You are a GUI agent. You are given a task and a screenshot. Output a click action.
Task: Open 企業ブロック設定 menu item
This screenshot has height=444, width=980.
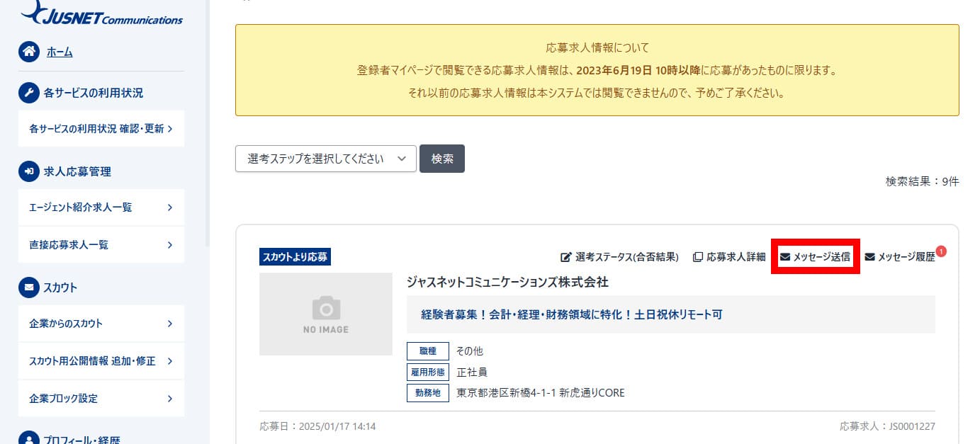101,398
